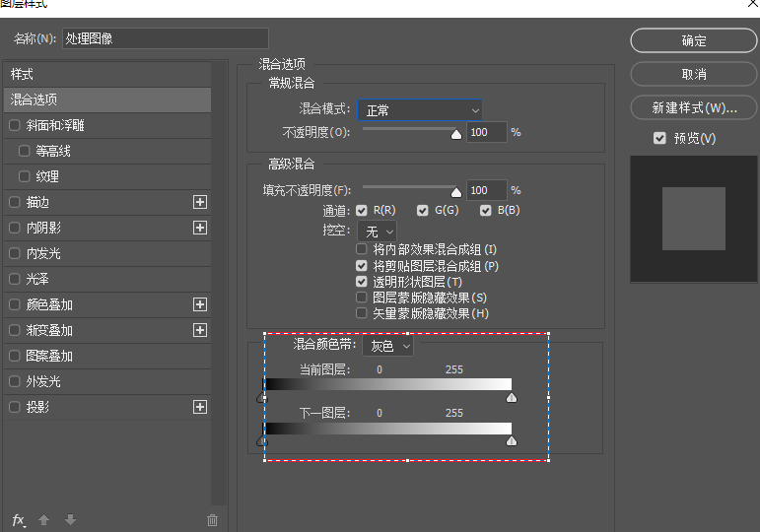The height and width of the screenshot is (532, 760).
Task: Click the fx effects icon at bottom
Action: coord(18,520)
